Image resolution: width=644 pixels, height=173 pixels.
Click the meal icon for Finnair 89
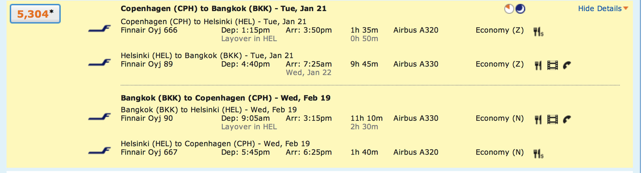click(x=538, y=65)
